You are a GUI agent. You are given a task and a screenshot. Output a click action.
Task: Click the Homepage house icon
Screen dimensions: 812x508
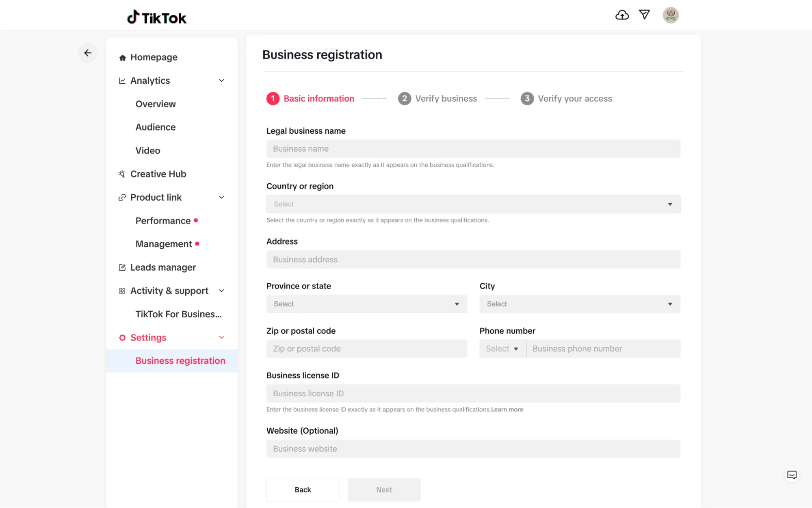(122, 58)
